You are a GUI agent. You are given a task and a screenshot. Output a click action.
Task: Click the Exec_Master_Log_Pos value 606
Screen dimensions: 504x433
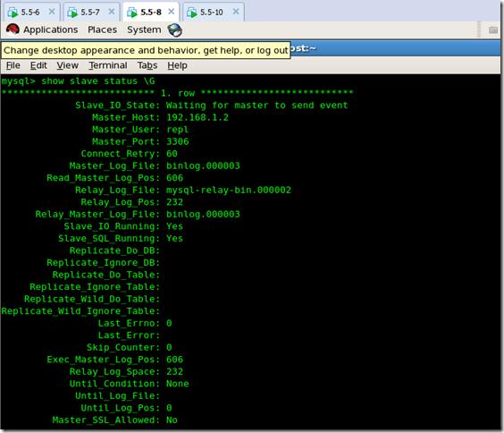coord(174,360)
